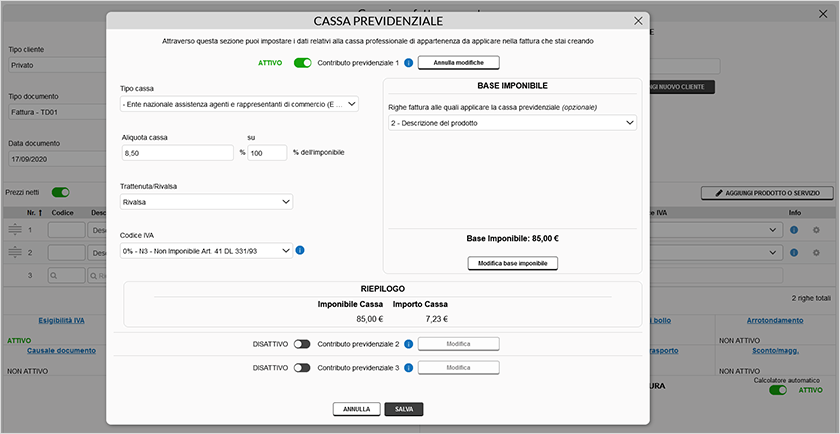The width and height of the screenshot is (840, 434).
Task: Click Imponibile Cassa value 85,00 €
Action: [x=370, y=319]
